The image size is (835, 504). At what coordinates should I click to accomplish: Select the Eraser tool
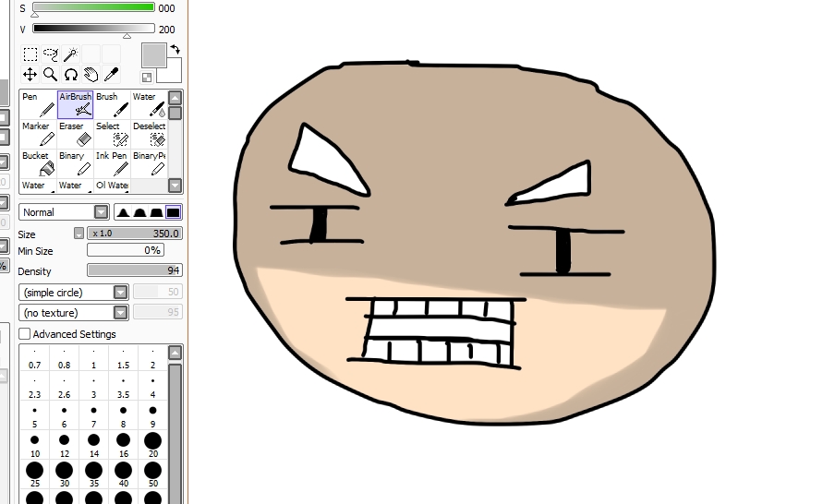[75, 134]
